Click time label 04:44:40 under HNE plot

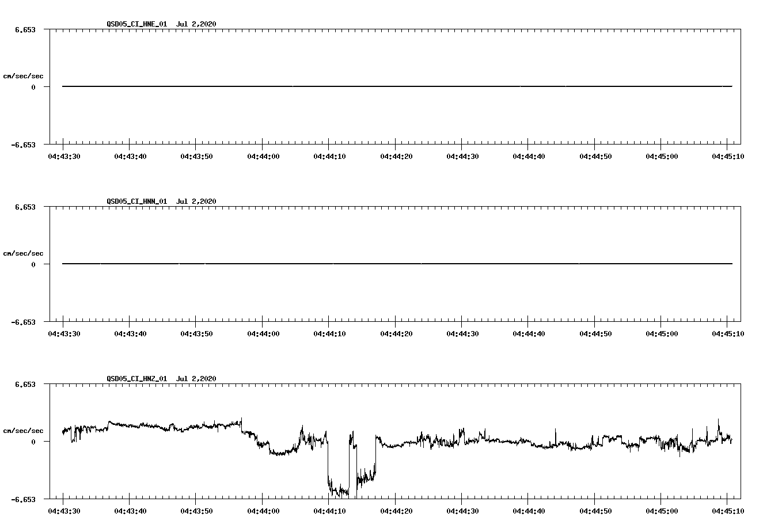[x=529, y=157]
